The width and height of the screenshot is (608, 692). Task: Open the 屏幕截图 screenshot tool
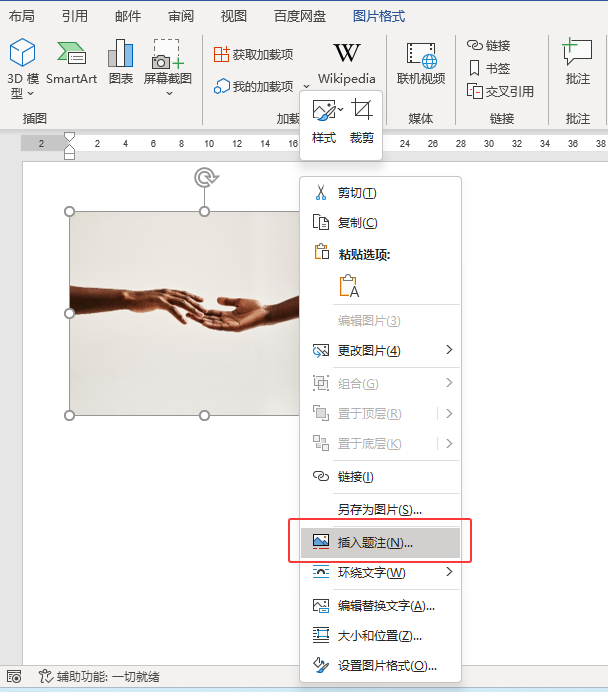pos(168,67)
